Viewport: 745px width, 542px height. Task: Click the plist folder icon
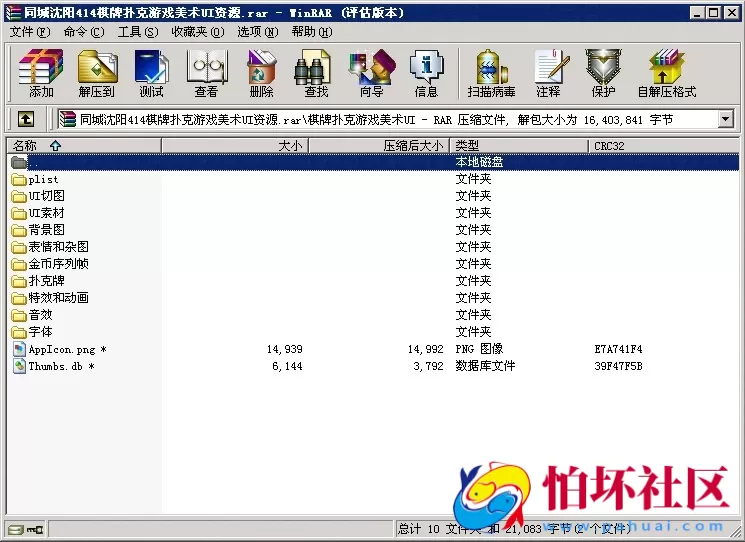pyautogui.click(x=19, y=180)
